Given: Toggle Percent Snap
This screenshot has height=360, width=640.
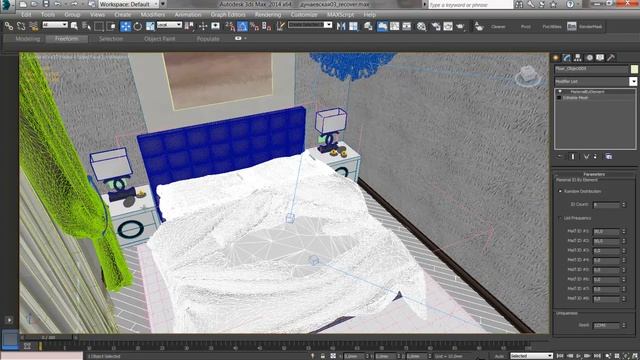Looking at the screenshot, I should 254,27.
